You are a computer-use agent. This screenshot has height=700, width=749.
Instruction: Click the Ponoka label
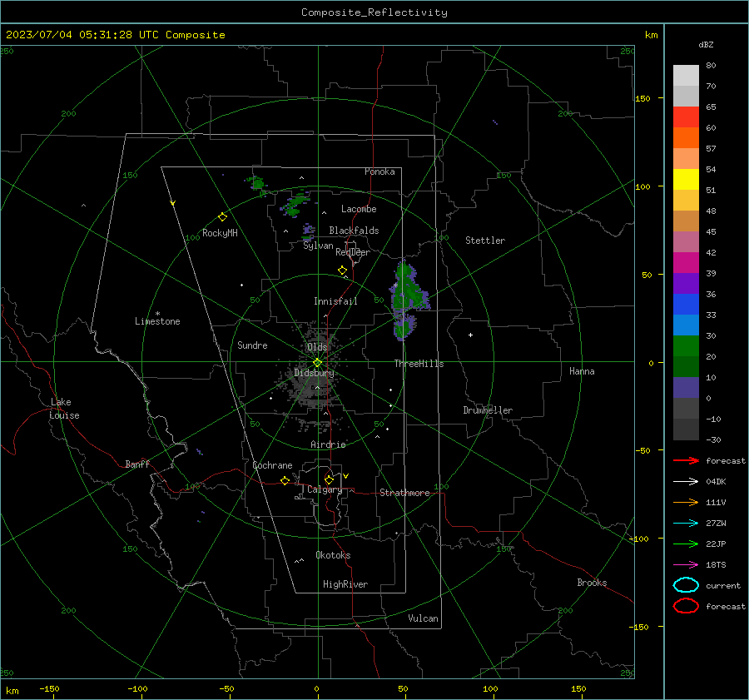379,171
